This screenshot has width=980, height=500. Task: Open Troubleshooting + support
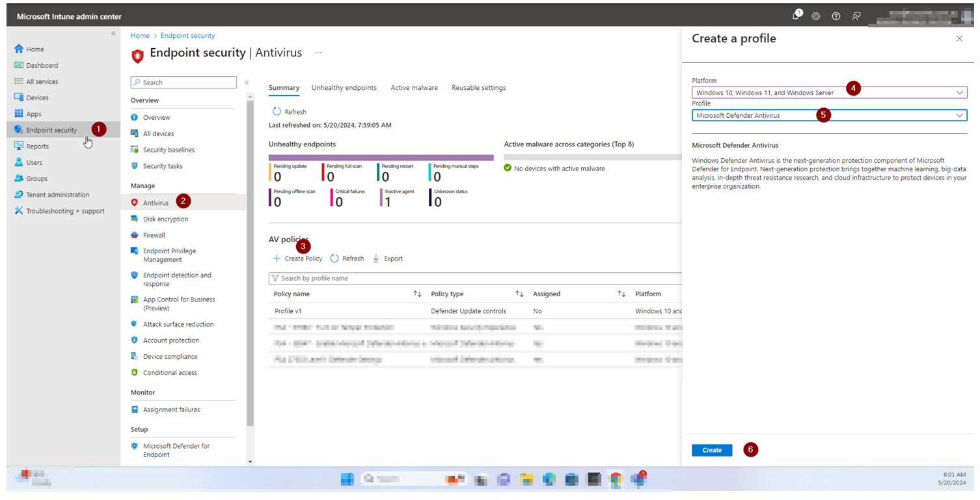64,211
